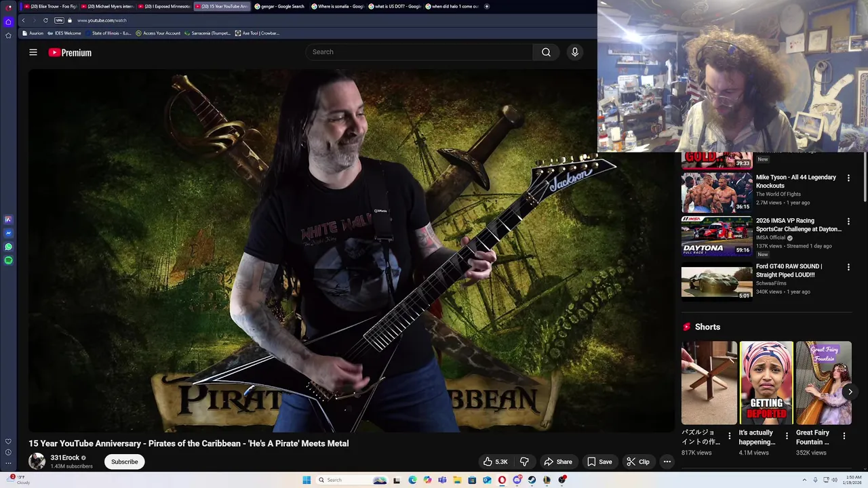The image size is (868, 488).
Task: Open Opera sidebar bookmarks star
Action: click(8, 35)
